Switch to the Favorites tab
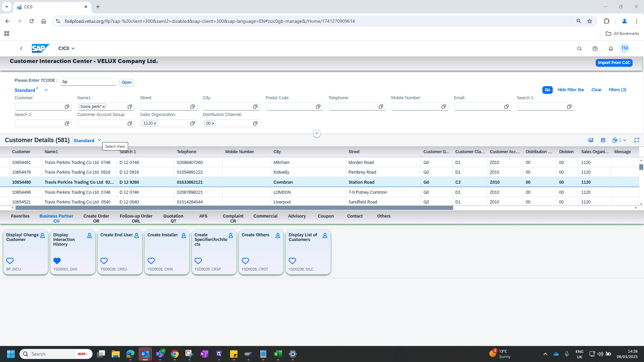 pyautogui.click(x=20, y=216)
